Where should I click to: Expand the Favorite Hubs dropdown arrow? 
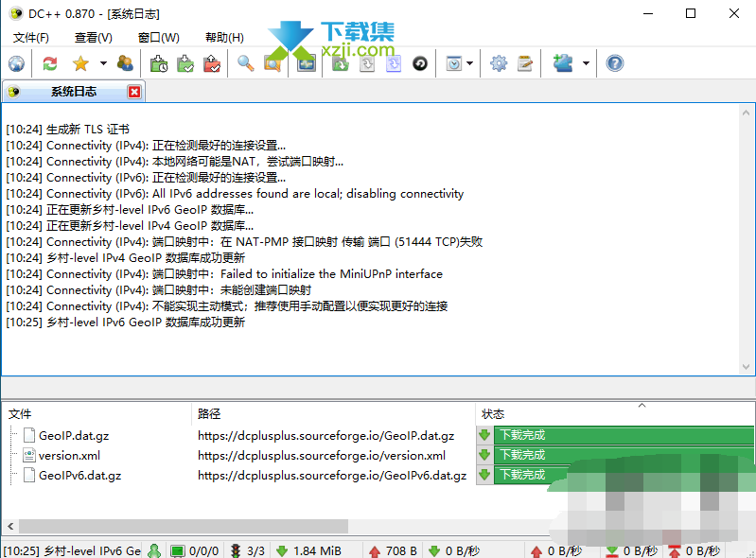pos(103,63)
